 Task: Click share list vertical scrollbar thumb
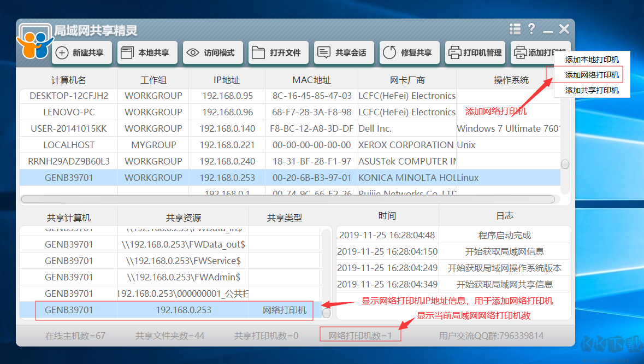coord(327,313)
